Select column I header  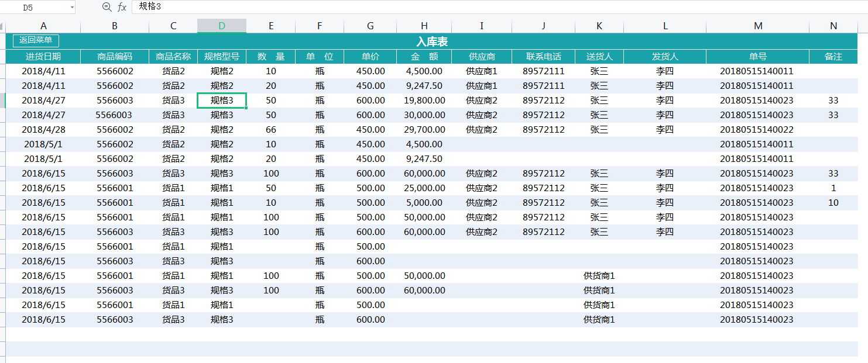(x=482, y=26)
